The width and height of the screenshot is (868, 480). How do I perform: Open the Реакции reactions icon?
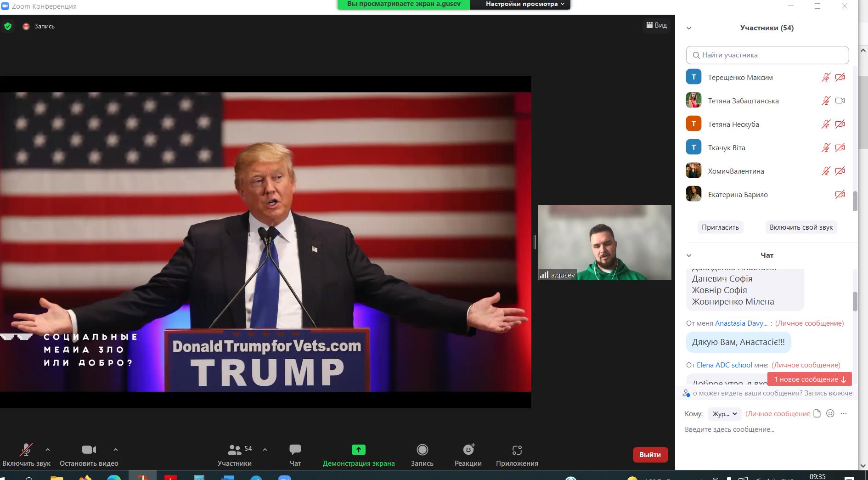468,450
